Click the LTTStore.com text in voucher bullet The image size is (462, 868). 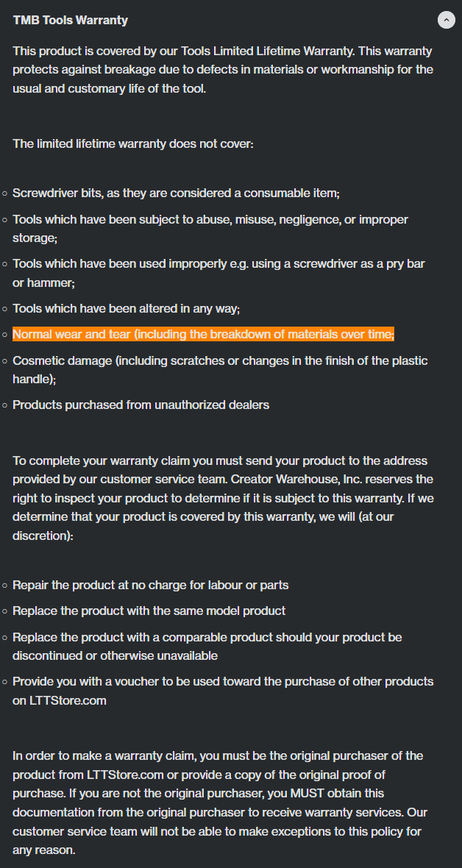[60, 700]
